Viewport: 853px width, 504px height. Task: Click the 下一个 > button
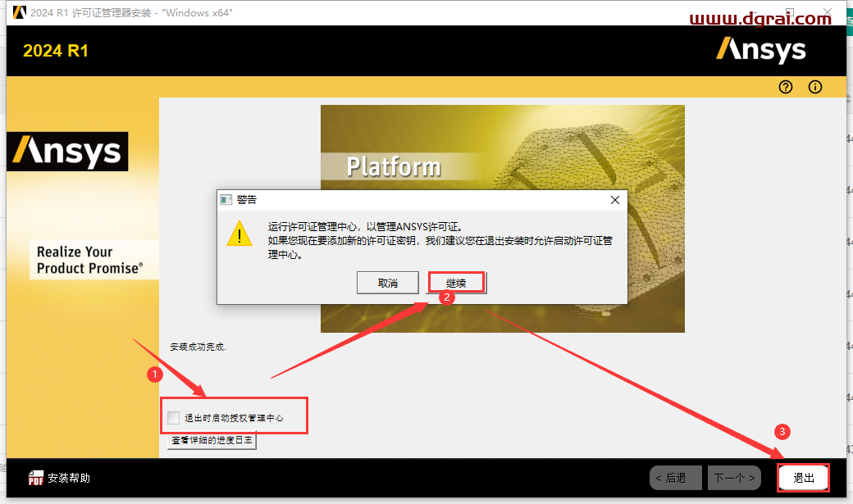point(734,478)
